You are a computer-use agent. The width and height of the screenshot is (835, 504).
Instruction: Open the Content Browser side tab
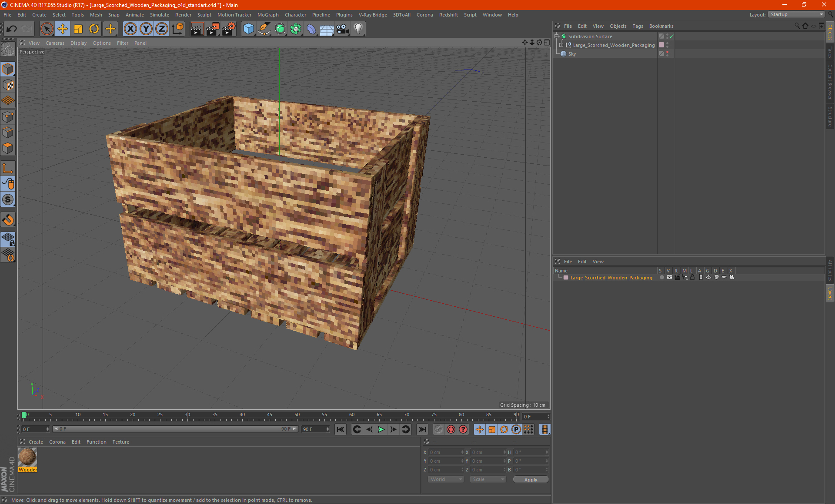pyautogui.click(x=830, y=82)
